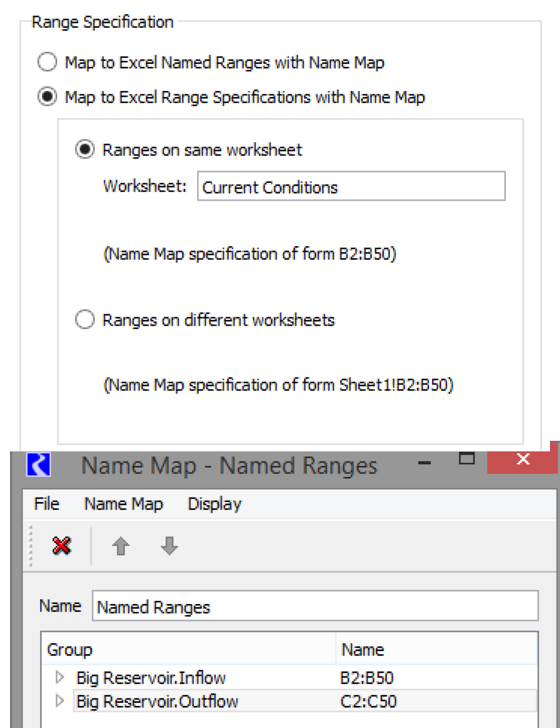The image size is (560, 728).
Task: Open the File menu
Action: [46, 504]
